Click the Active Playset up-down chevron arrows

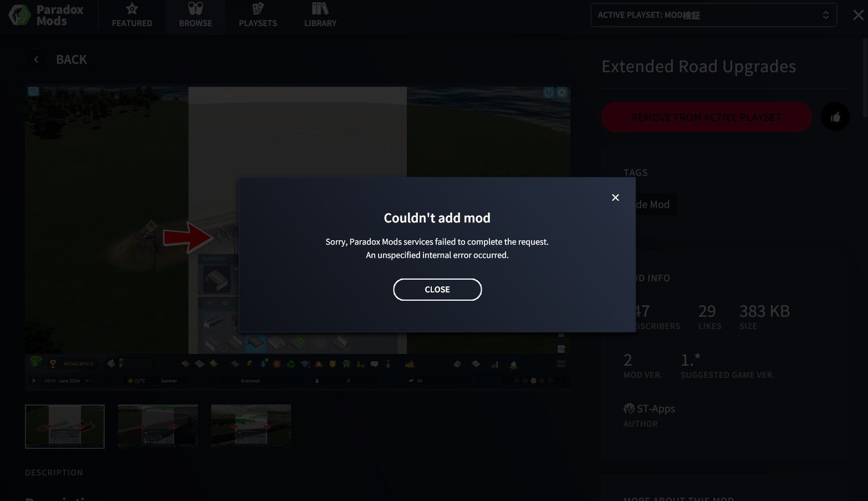[825, 15]
